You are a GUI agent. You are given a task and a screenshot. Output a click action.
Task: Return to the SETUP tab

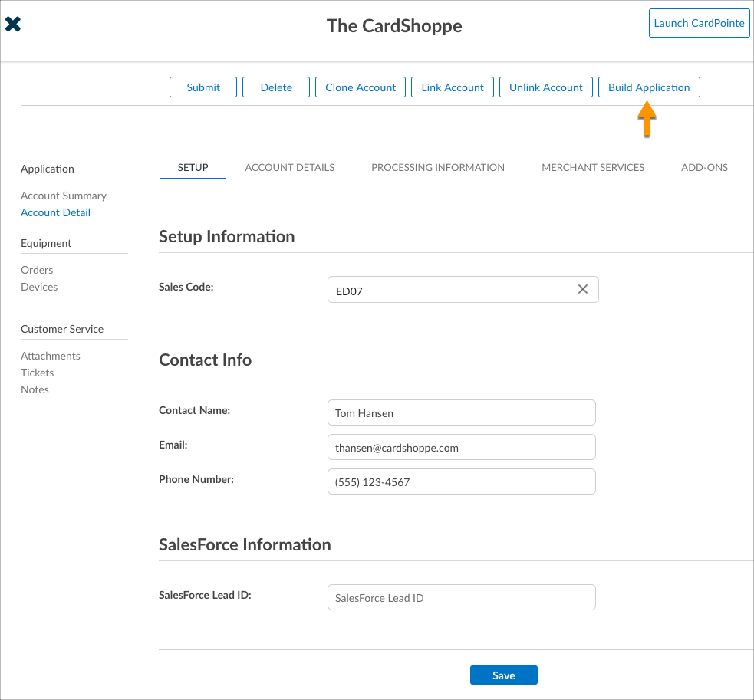[x=193, y=167]
